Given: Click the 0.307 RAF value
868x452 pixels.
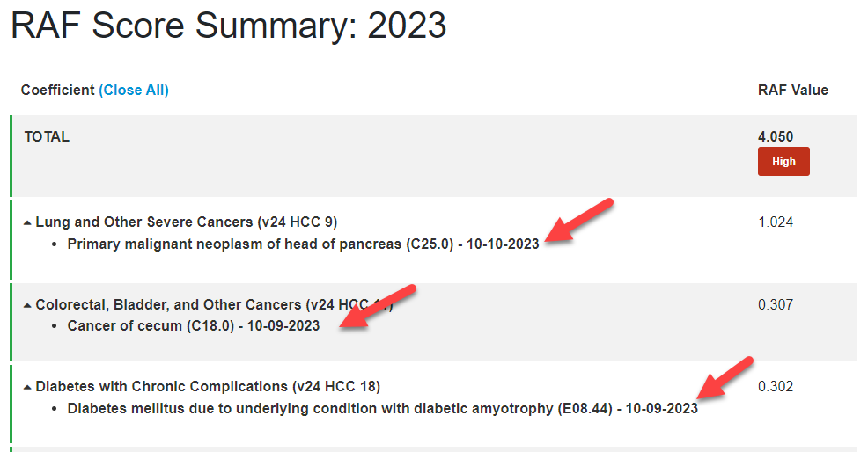Looking at the screenshot, I should pos(776,304).
